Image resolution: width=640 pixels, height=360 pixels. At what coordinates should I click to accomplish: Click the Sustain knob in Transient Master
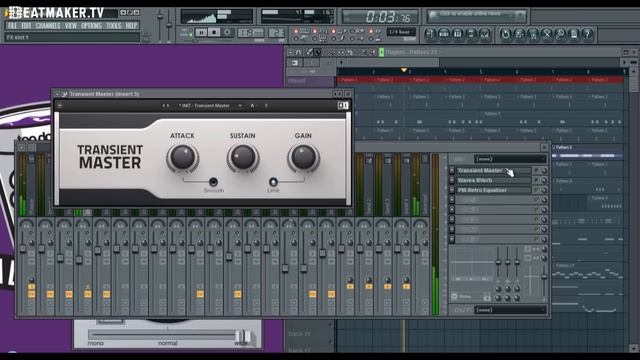pyautogui.click(x=242, y=157)
